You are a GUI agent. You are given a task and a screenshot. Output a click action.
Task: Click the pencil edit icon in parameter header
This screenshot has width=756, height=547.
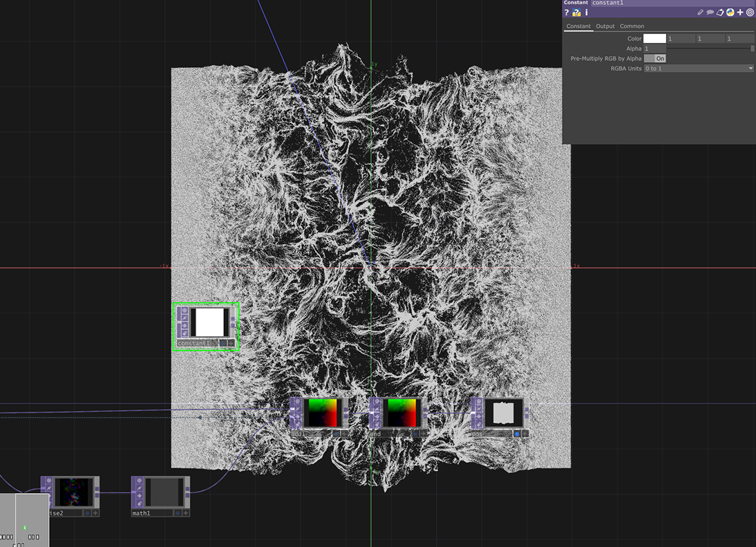(700, 12)
